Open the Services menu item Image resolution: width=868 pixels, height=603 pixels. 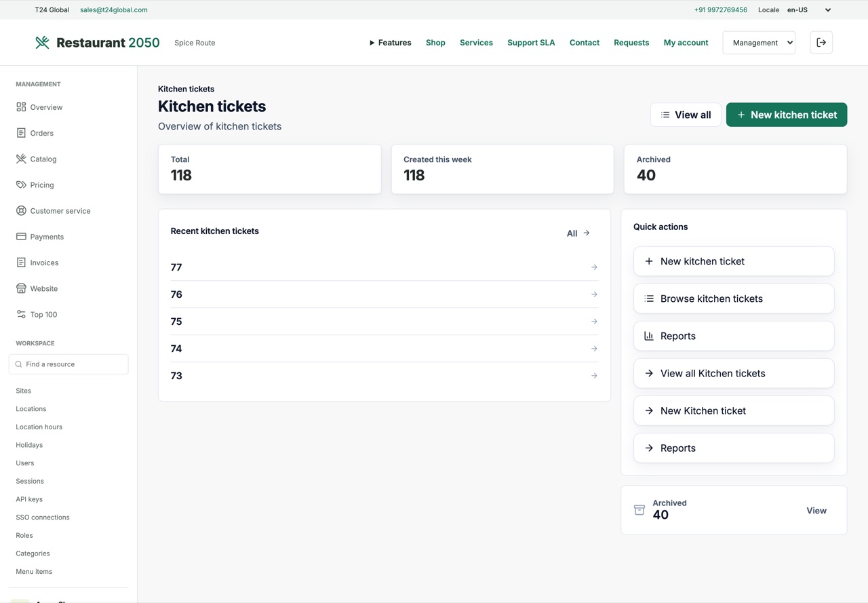click(x=476, y=43)
